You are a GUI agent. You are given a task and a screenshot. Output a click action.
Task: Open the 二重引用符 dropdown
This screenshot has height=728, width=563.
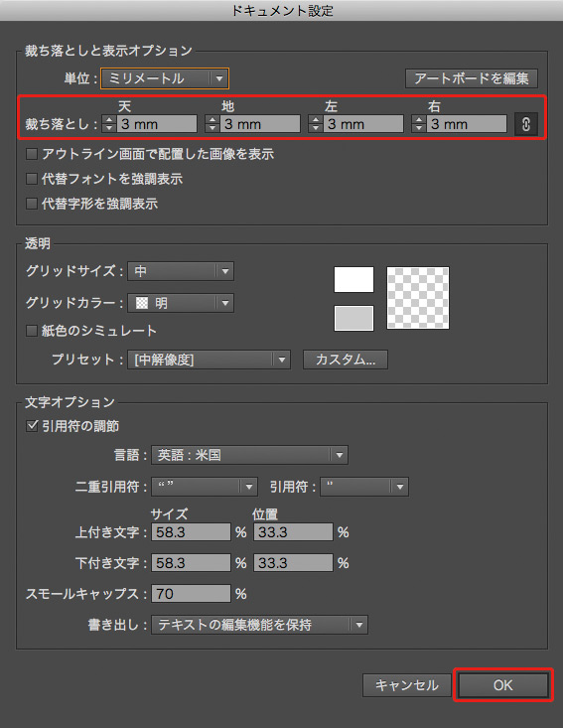coord(205,487)
